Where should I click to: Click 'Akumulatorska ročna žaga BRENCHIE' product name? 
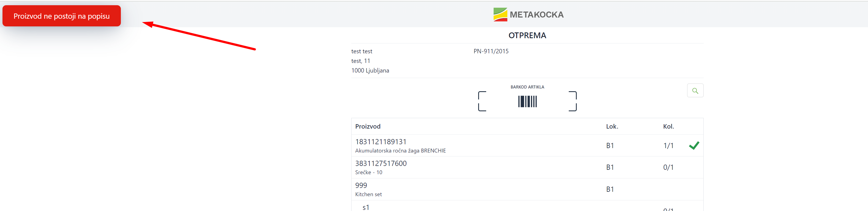(x=400, y=151)
